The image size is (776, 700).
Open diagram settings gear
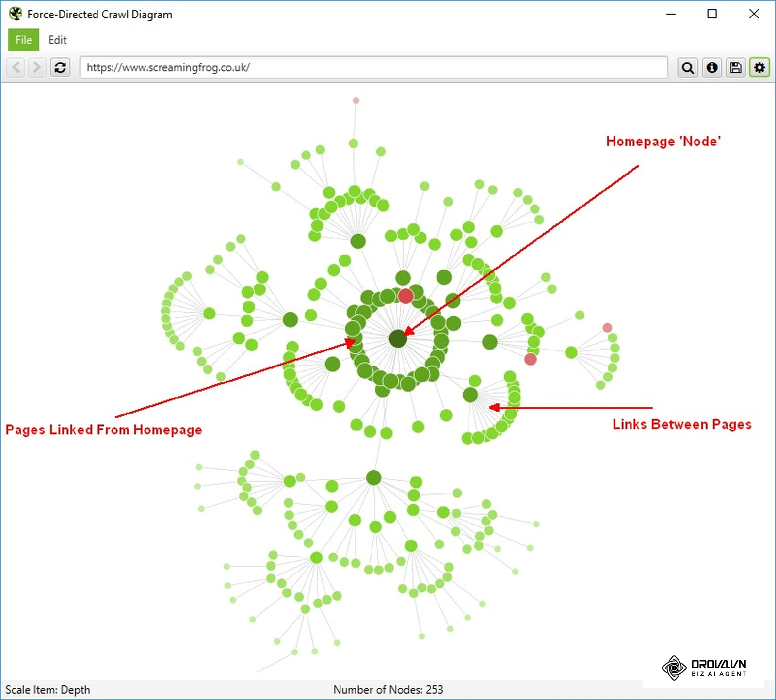click(760, 67)
